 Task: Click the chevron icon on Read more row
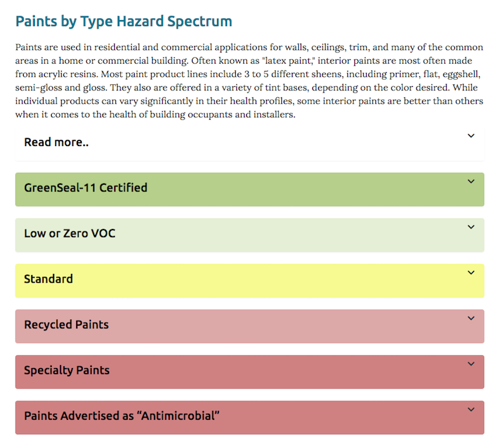click(471, 136)
